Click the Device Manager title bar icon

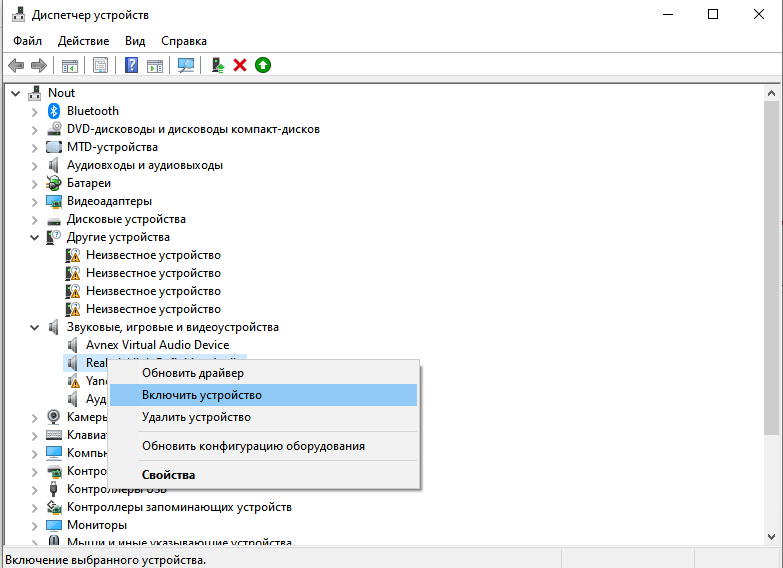click(18, 15)
